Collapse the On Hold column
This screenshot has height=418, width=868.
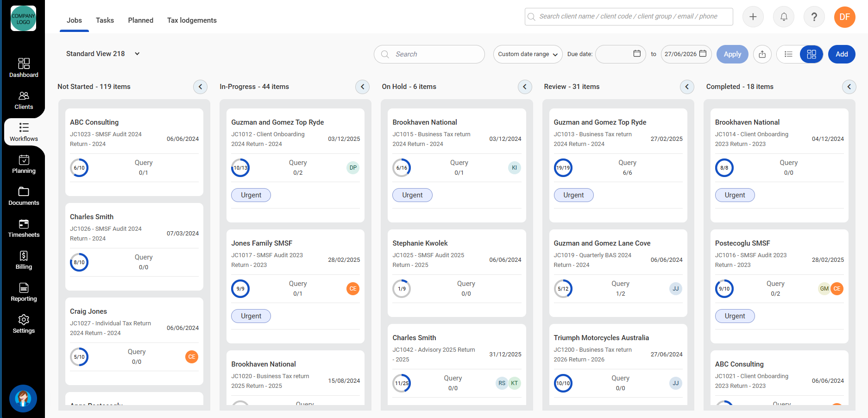coord(524,87)
